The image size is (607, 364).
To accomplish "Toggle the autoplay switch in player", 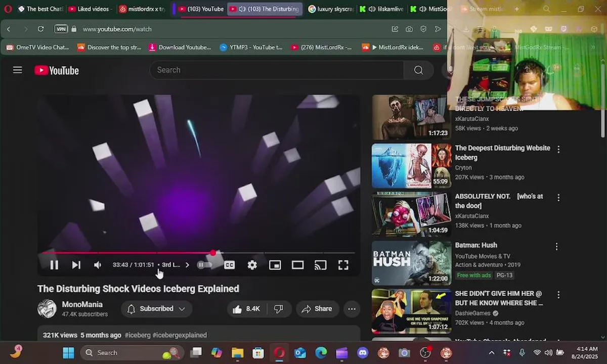I will coord(204,265).
